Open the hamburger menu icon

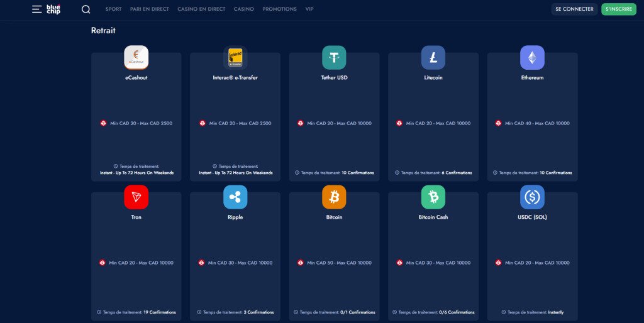coord(37,9)
